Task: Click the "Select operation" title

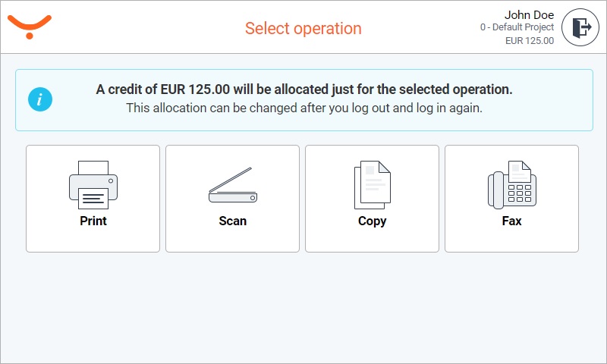Action: pyautogui.click(x=303, y=29)
